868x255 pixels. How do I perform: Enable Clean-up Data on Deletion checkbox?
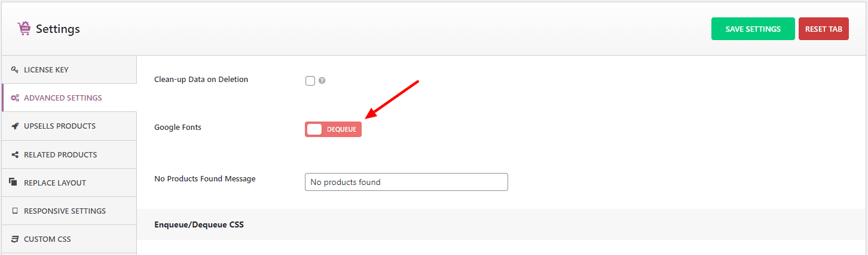[x=310, y=81]
